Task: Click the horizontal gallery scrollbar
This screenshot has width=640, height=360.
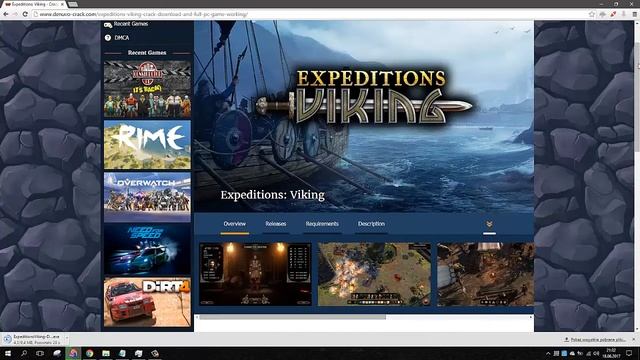Action: (x=292, y=317)
